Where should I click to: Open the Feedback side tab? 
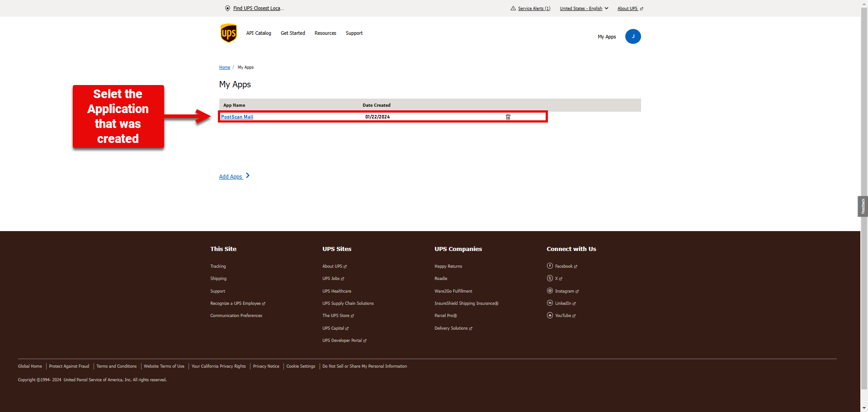coord(863,206)
